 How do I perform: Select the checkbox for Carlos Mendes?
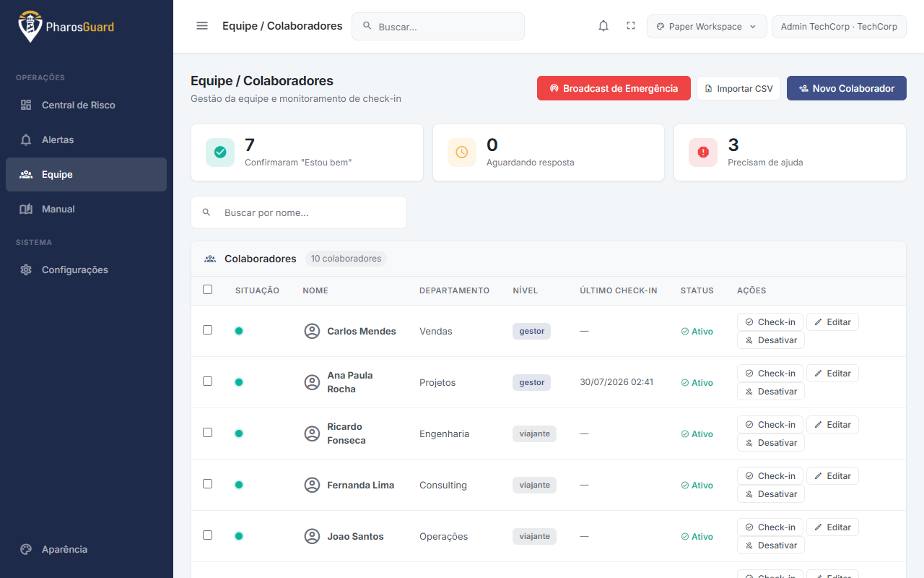(x=208, y=330)
